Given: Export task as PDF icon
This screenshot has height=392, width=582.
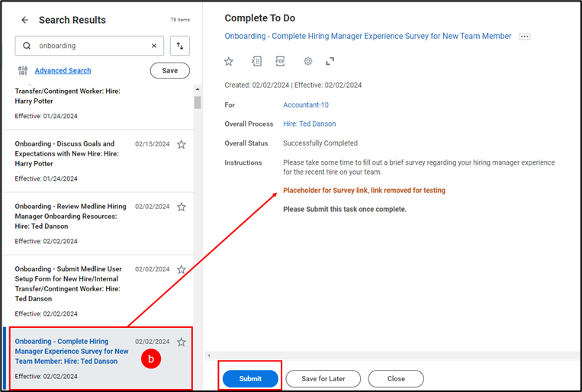Looking at the screenshot, I should click(x=280, y=61).
